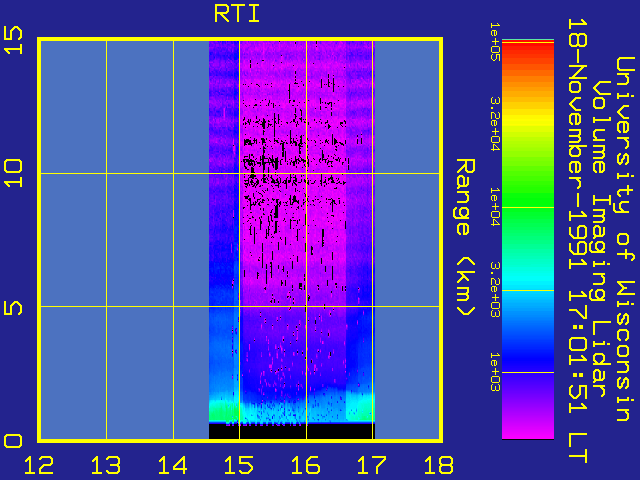Screen dimensions: 640x480
Task: Click the range axis label 5
Action: coord(13,308)
